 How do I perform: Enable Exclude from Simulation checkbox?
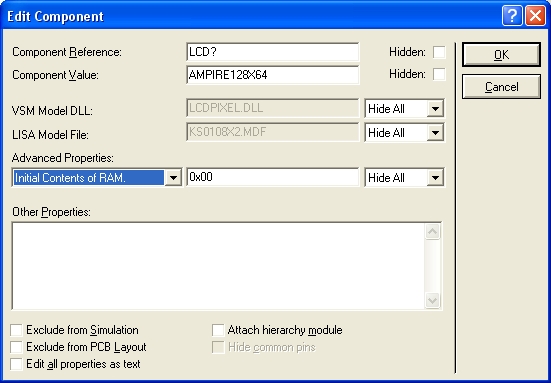[16, 330]
